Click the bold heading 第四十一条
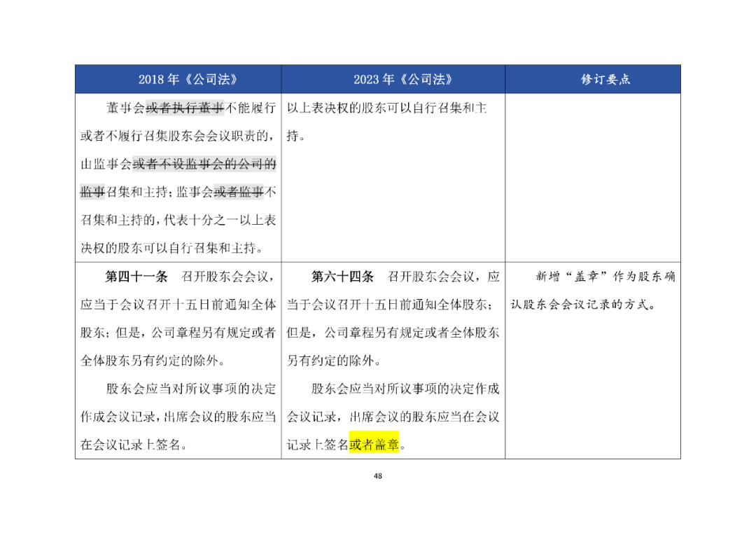This screenshot has height=535, width=756. pos(136,277)
